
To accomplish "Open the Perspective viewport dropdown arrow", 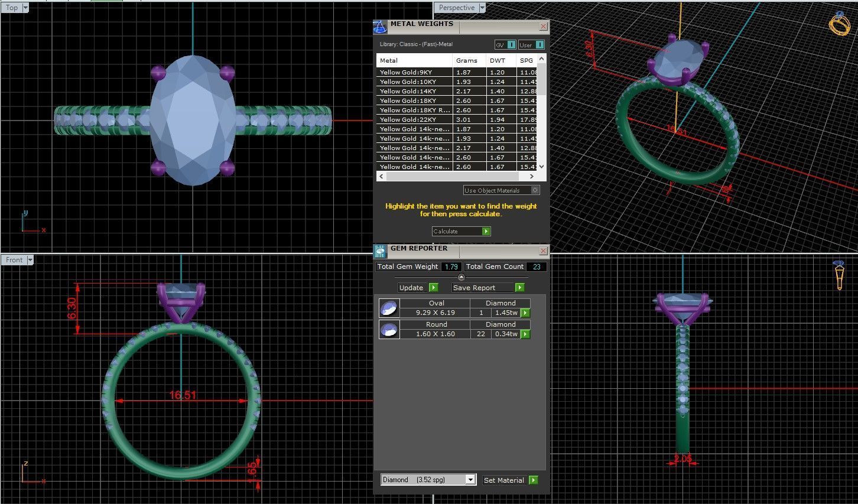I will coord(482,8).
